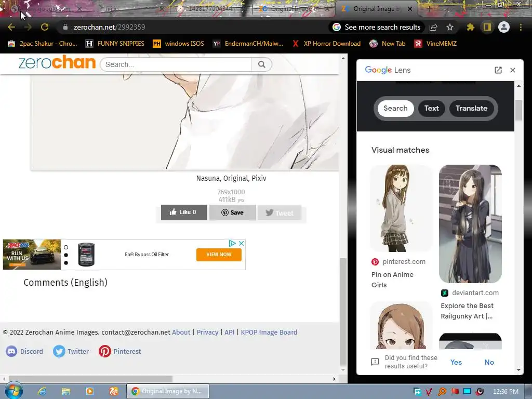Screen dimensions: 532x399
Task: Reload the zerochan page
Action: [x=45, y=27]
